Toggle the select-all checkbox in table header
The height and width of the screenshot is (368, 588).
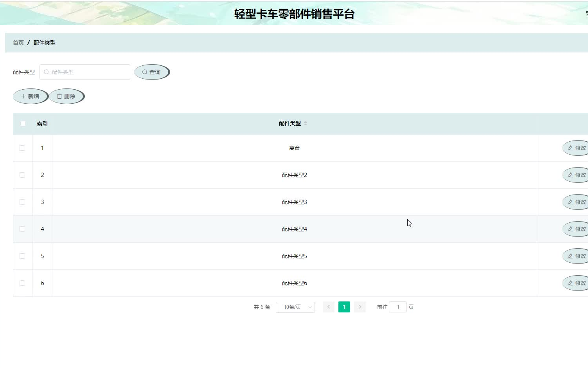click(23, 124)
